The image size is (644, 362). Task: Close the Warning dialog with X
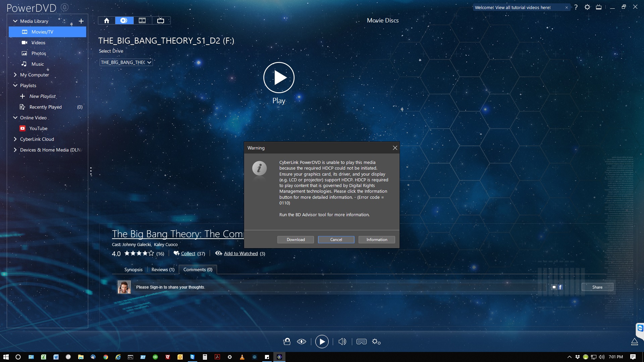[395, 148]
